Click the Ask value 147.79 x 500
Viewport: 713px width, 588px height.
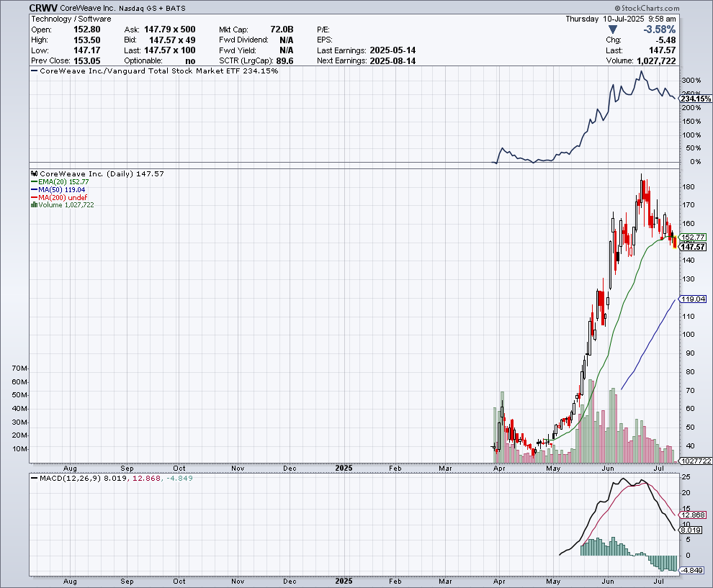point(170,30)
